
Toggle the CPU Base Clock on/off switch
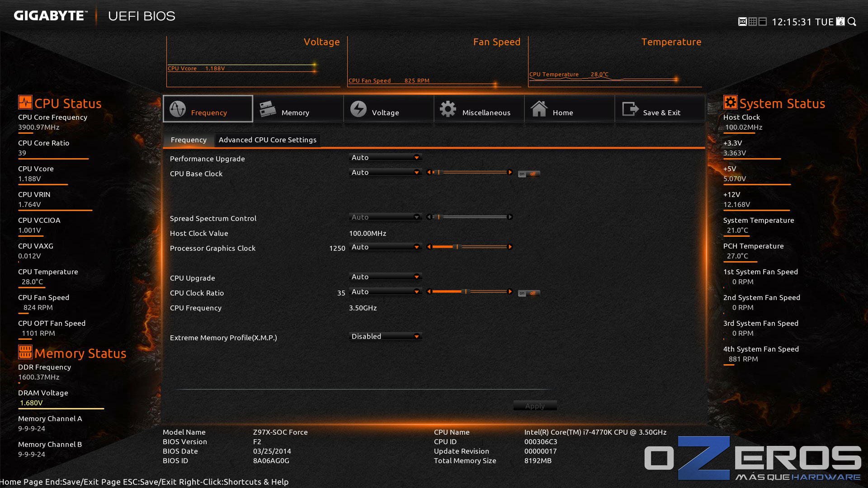pyautogui.click(x=528, y=174)
